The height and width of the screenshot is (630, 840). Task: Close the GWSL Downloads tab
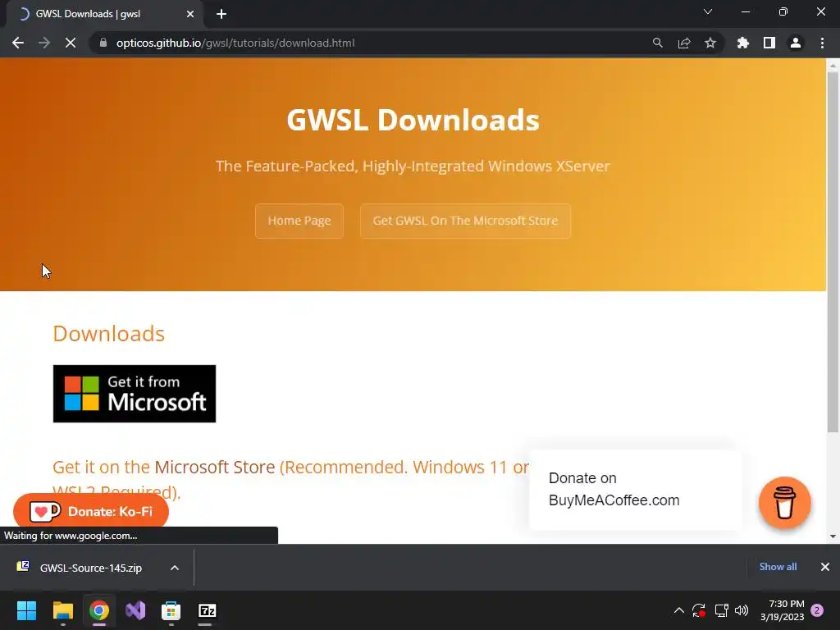pos(190,14)
